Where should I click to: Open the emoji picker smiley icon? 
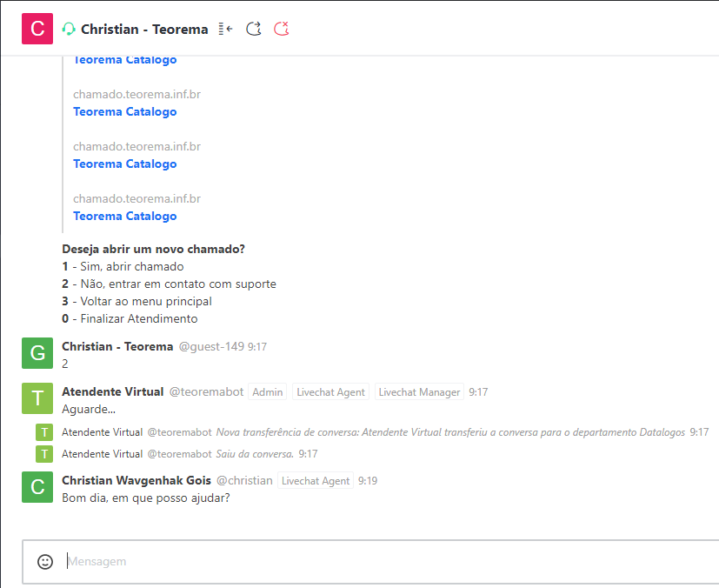pyautogui.click(x=45, y=561)
